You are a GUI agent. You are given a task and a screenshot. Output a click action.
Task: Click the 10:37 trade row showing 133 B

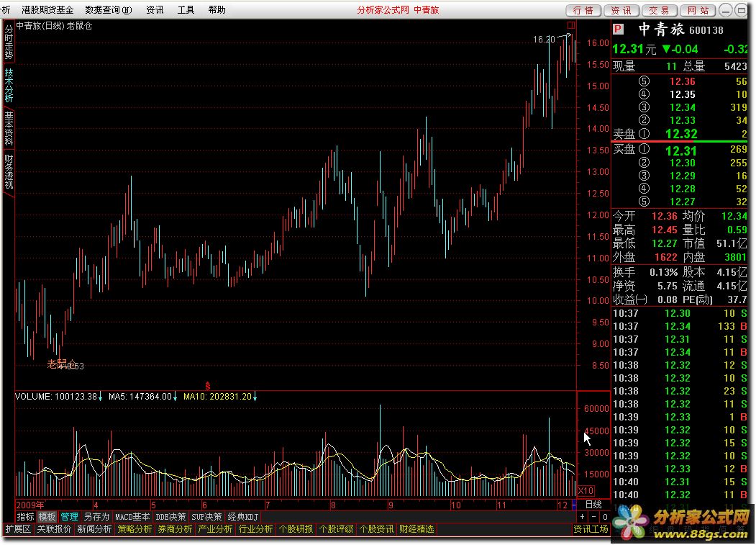tap(680, 326)
